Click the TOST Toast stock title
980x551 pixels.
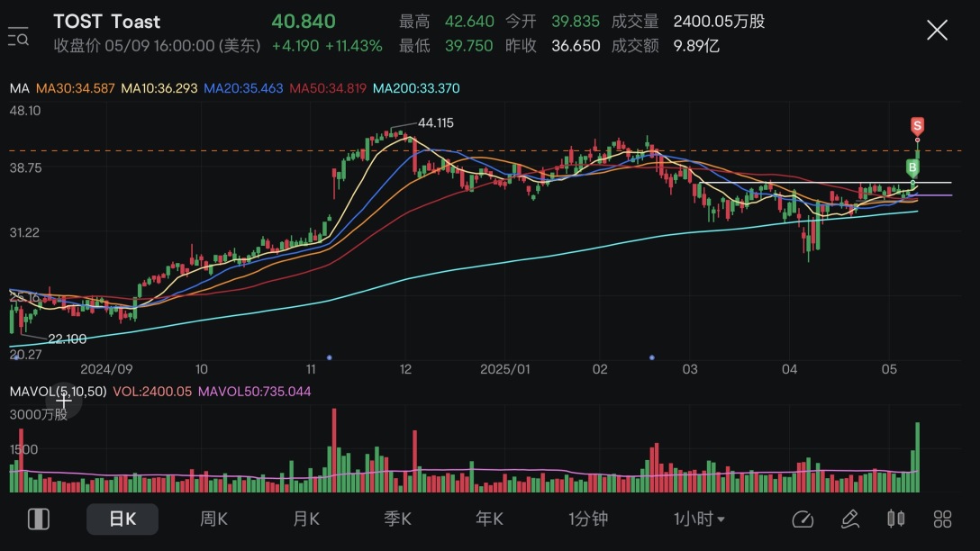106,22
